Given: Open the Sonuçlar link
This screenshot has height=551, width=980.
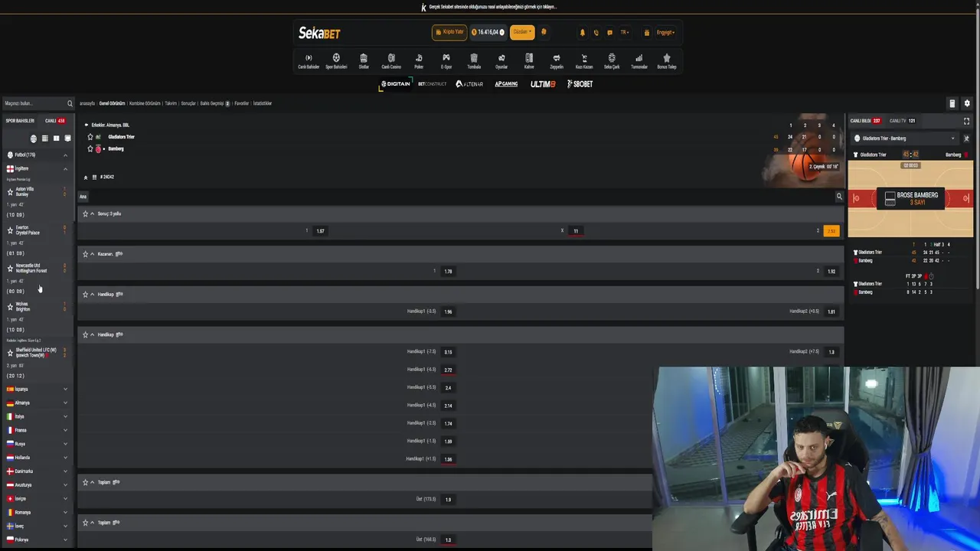Looking at the screenshot, I should 188,103.
